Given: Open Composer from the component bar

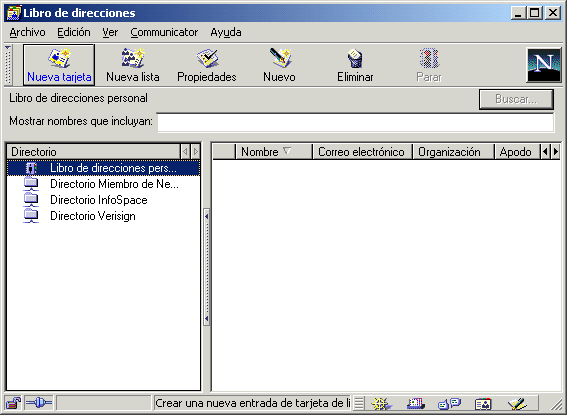Looking at the screenshot, I should pos(517,403).
